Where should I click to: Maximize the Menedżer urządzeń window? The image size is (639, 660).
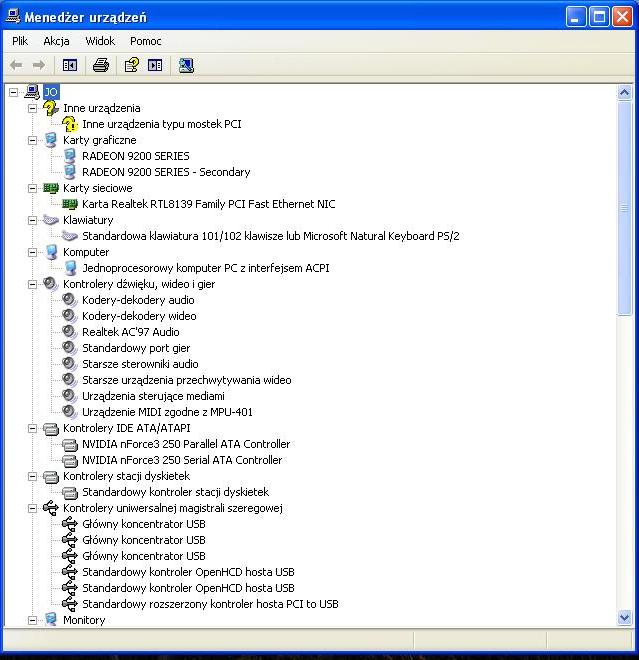tap(599, 17)
